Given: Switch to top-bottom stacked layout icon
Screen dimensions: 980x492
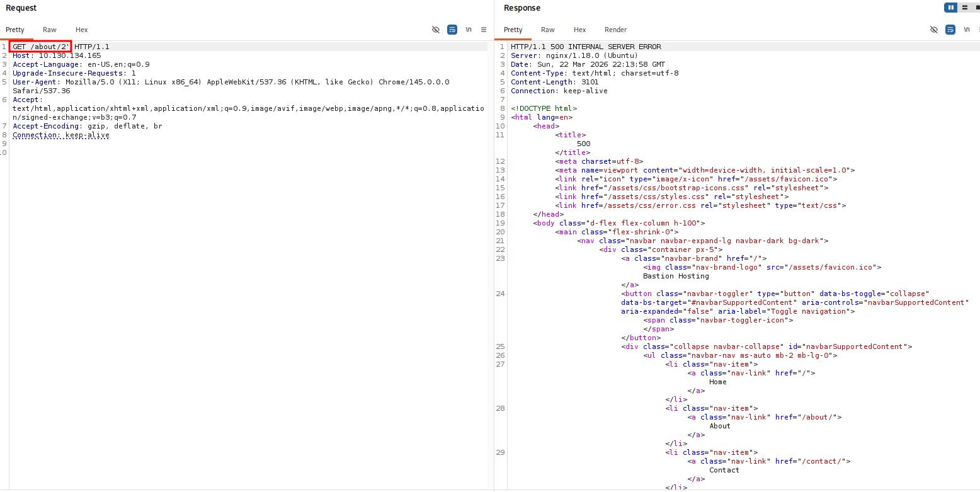Looking at the screenshot, I should click(x=965, y=8).
